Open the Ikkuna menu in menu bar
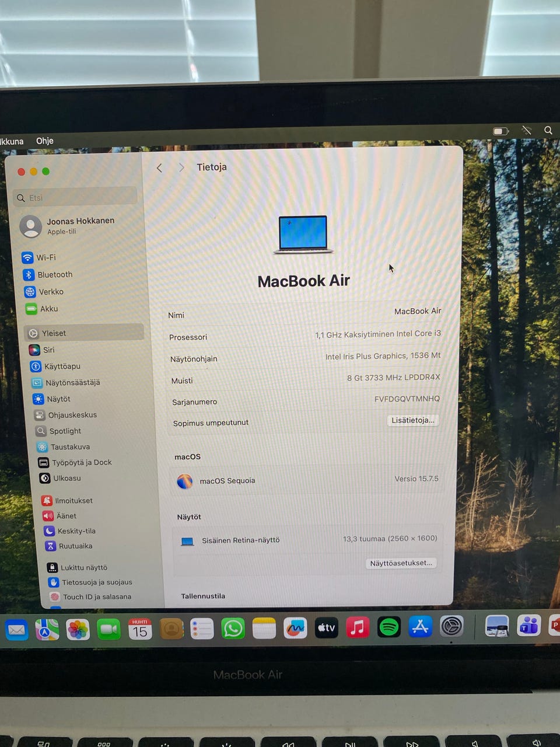This screenshot has height=747, width=560. point(12,141)
